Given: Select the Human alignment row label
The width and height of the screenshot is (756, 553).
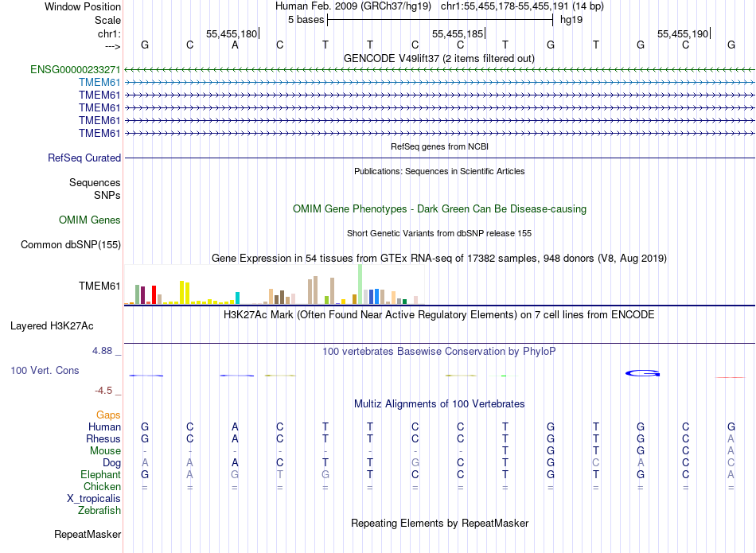Looking at the screenshot, I should click(x=104, y=427).
